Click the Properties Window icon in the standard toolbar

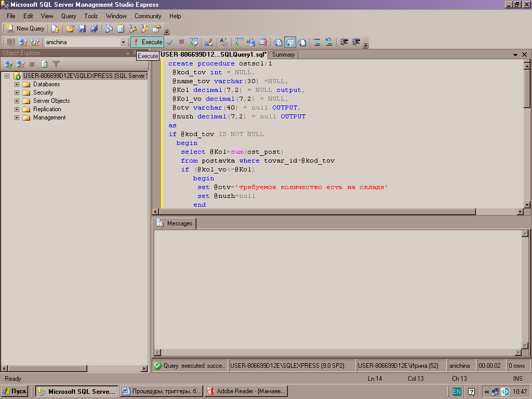click(157, 29)
